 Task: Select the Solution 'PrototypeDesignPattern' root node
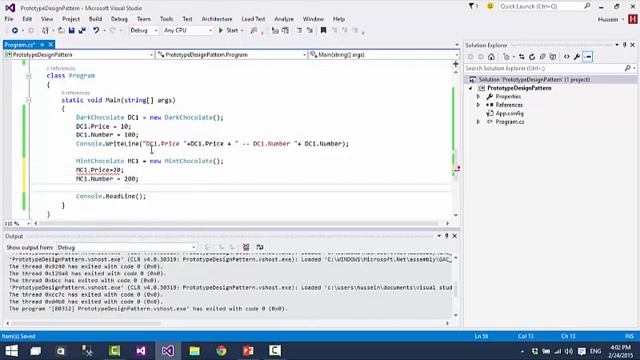point(534,80)
